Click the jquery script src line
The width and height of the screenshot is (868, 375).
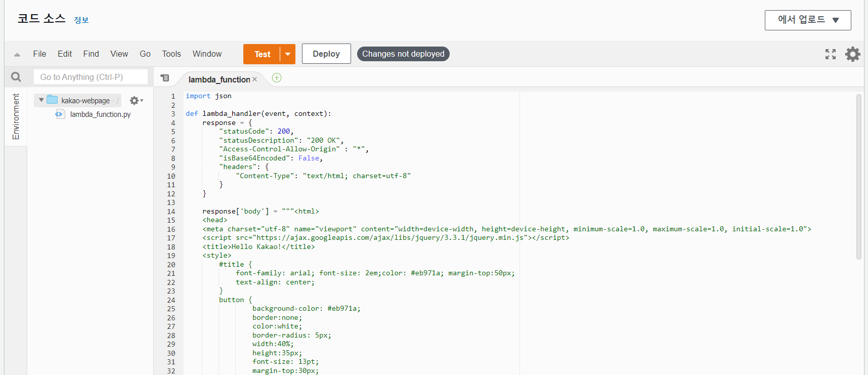pyautogui.click(x=386, y=238)
